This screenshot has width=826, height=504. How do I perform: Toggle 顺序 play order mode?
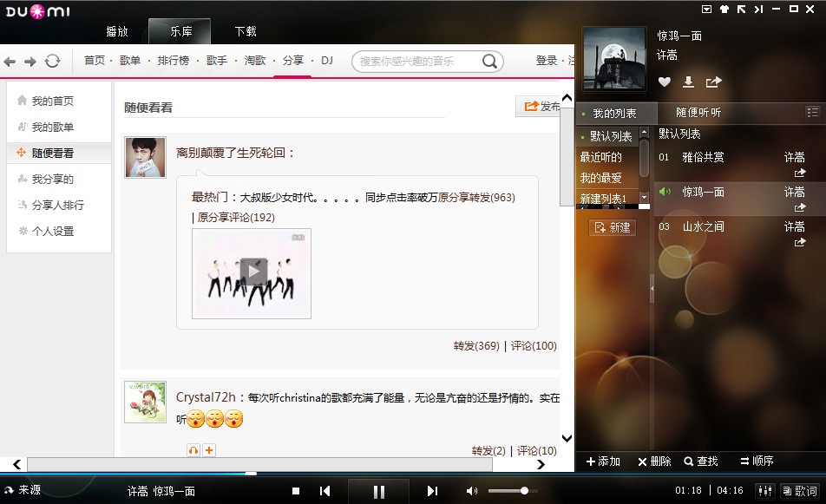[x=757, y=461]
